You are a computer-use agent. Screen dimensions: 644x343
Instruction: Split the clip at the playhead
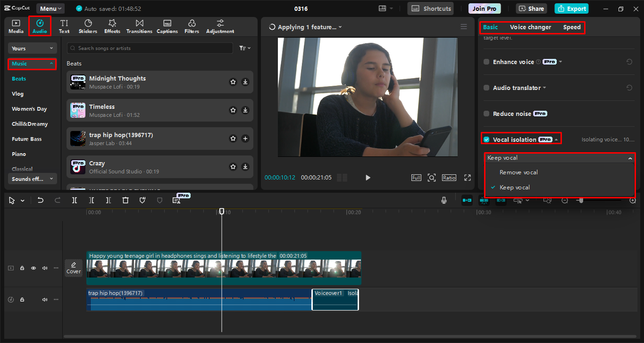click(x=74, y=200)
